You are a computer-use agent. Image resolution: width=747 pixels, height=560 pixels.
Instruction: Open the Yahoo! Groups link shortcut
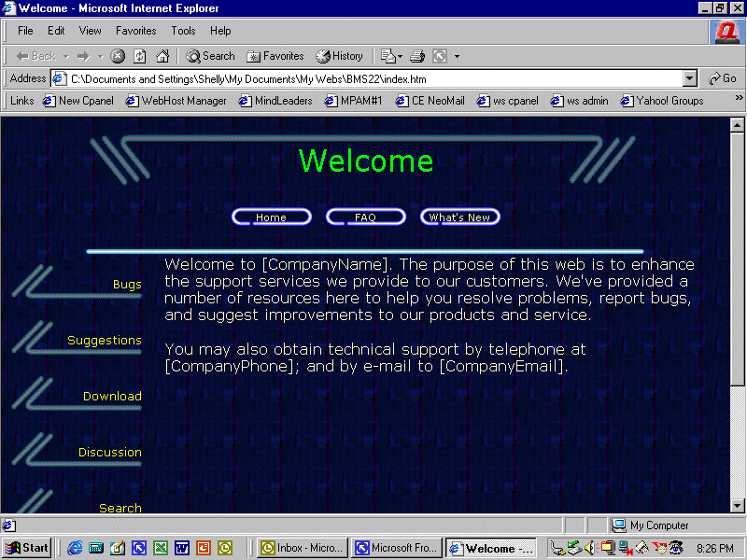point(662,101)
